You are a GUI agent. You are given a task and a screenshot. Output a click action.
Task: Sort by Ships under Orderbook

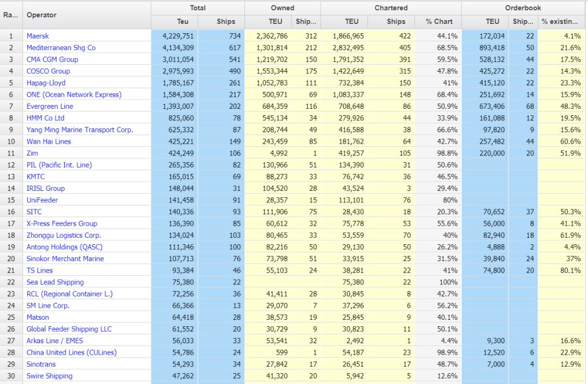pyautogui.click(x=524, y=22)
